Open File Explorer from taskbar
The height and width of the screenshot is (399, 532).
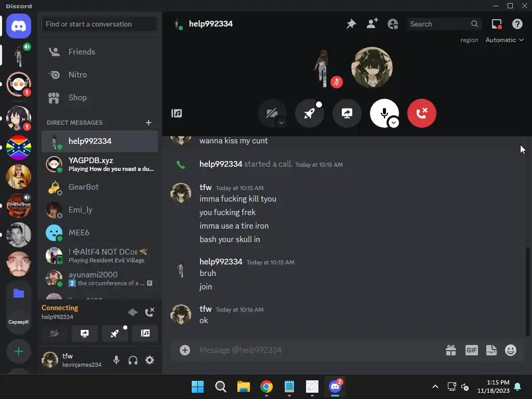tap(243, 387)
